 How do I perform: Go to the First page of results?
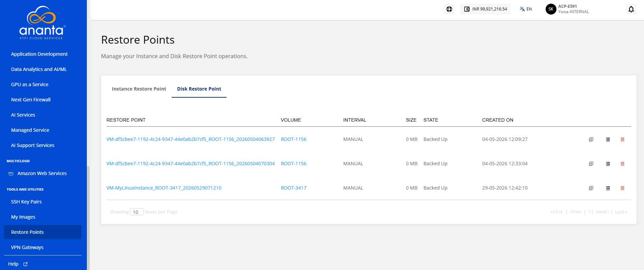point(556,212)
